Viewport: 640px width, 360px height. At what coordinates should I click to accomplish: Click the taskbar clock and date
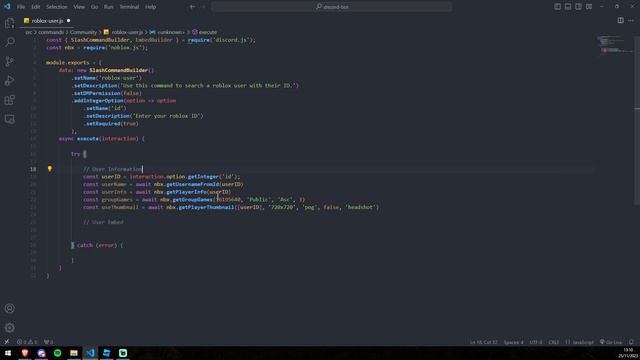(x=628, y=353)
